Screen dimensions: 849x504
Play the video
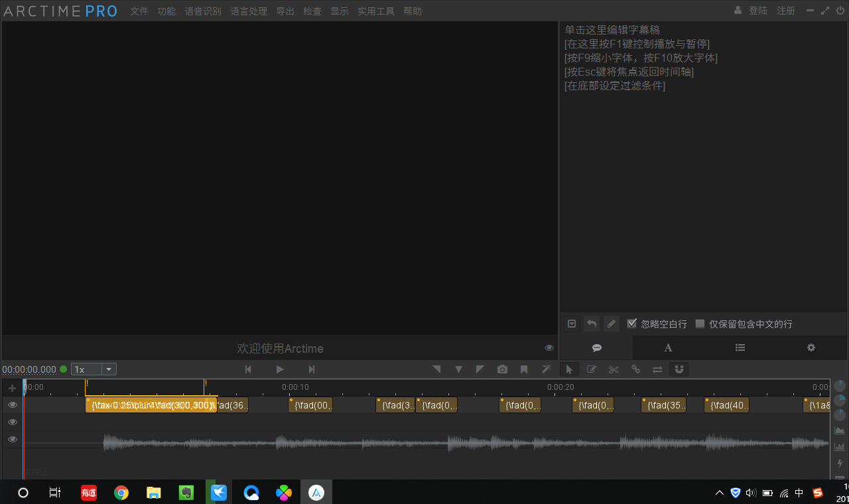280,369
